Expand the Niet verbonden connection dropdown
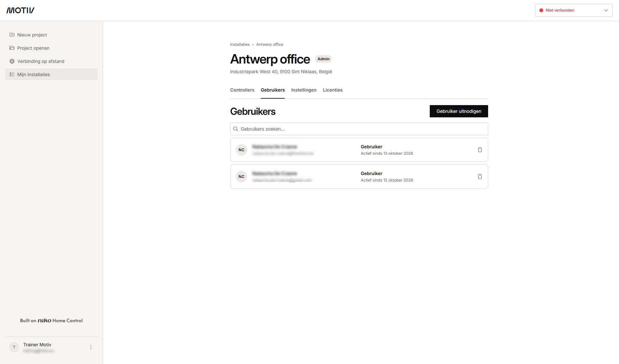Viewport: 619px width, 364px height. (574, 10)
